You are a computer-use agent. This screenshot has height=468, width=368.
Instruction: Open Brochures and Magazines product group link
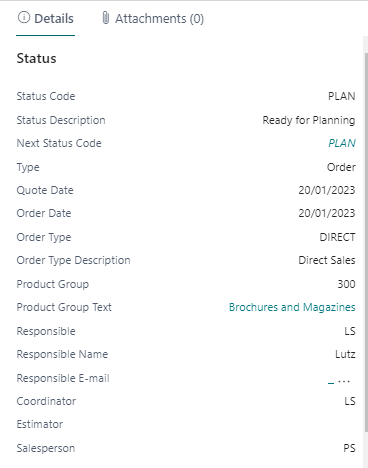[292, 307]
